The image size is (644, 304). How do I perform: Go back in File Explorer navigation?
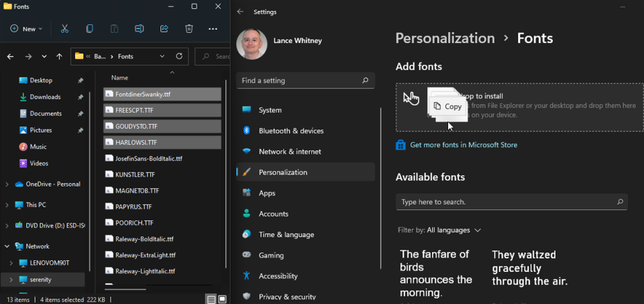coord(11,56)
